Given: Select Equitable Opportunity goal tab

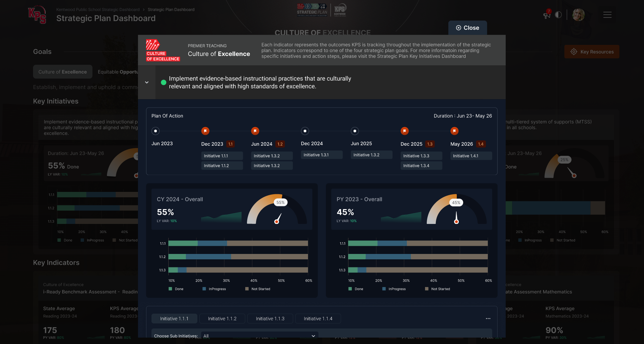Looking at the screenshot, I should [118, 72].
